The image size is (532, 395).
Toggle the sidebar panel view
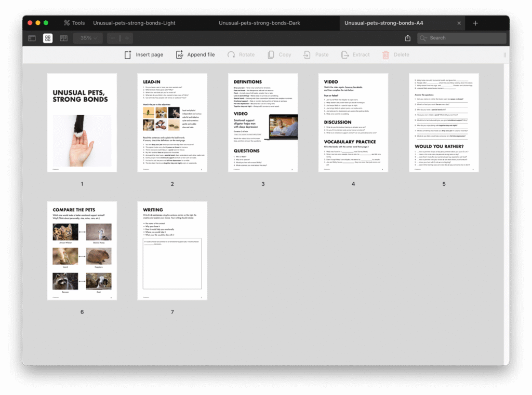[32, 38]
